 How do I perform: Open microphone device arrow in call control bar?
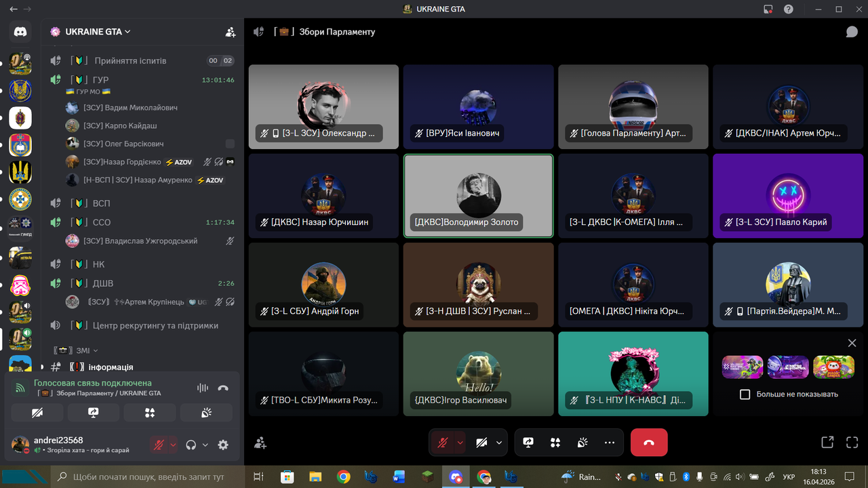click(x=460, y=443)
